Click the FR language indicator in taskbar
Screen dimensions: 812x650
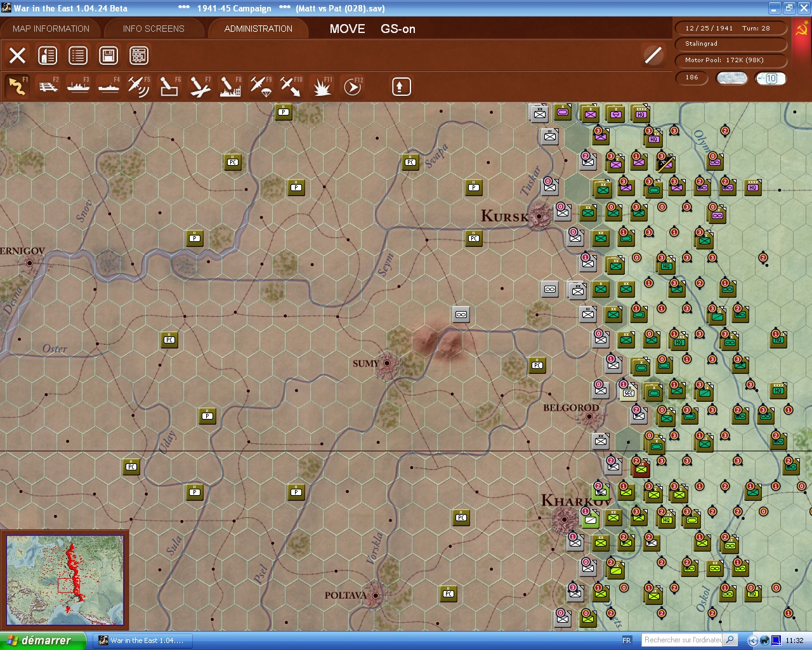627,640
